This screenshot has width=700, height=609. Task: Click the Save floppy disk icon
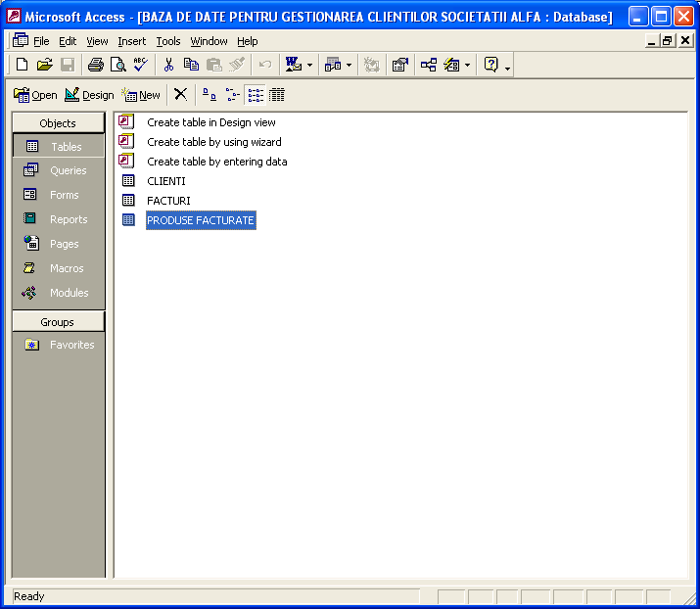pyautogui.click(x=68, y=66)
